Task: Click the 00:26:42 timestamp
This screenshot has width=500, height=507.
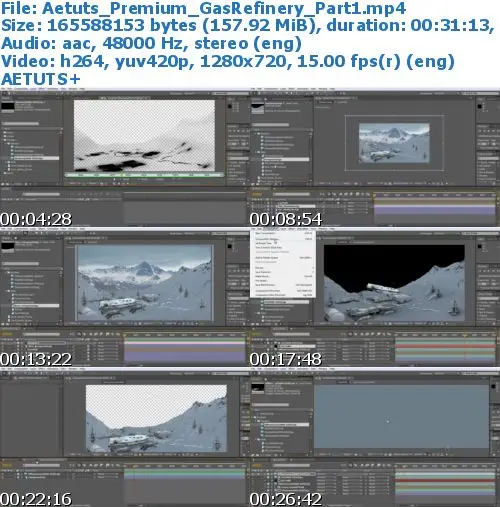Action: (286, 499)
